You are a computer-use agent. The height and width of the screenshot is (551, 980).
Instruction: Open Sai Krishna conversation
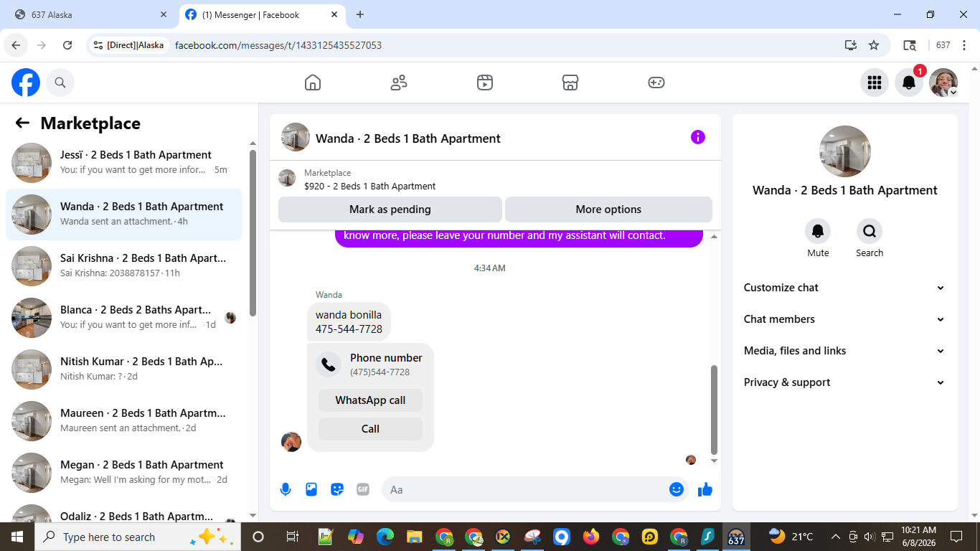(x=123, y=266)
